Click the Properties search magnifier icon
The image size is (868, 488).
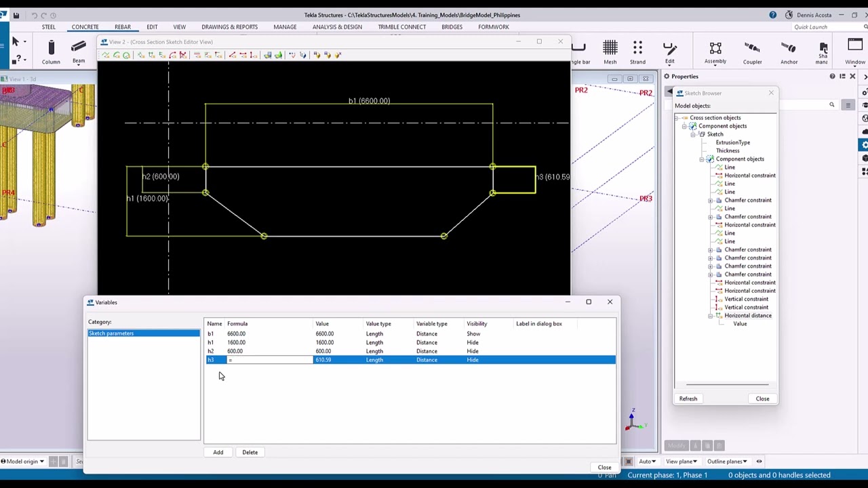point(832,105)
